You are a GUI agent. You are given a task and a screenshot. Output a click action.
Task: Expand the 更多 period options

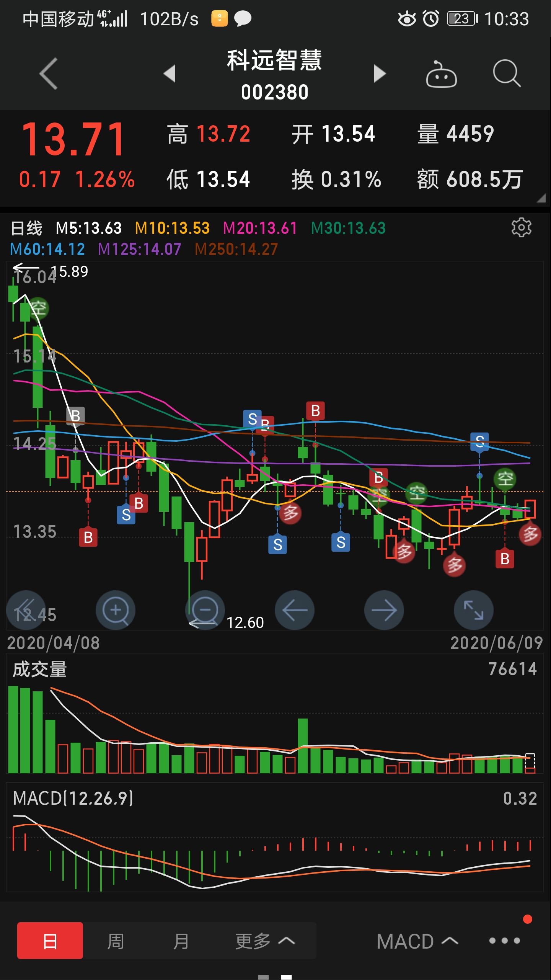(x=265, y=941)
